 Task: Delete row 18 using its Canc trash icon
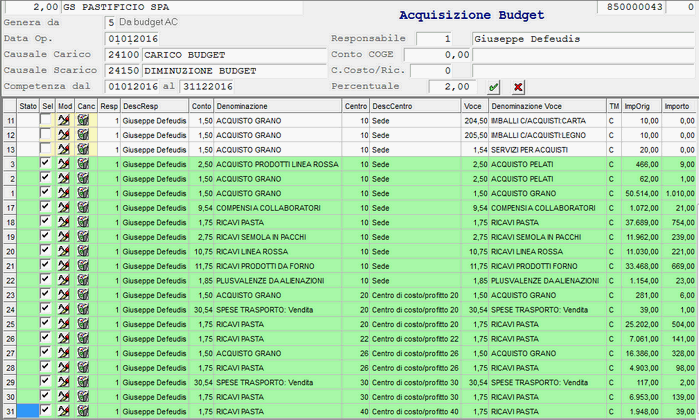point(83,222)
